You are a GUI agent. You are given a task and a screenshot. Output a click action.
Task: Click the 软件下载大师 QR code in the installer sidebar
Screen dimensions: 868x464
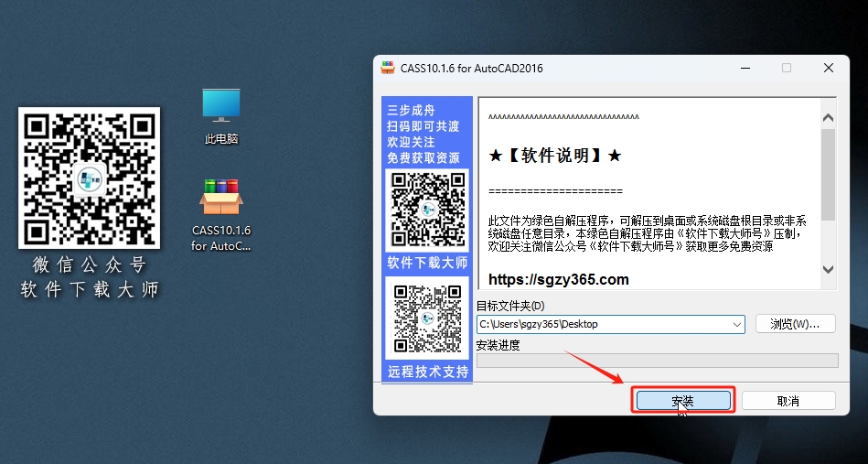click(x=427, y=210)
